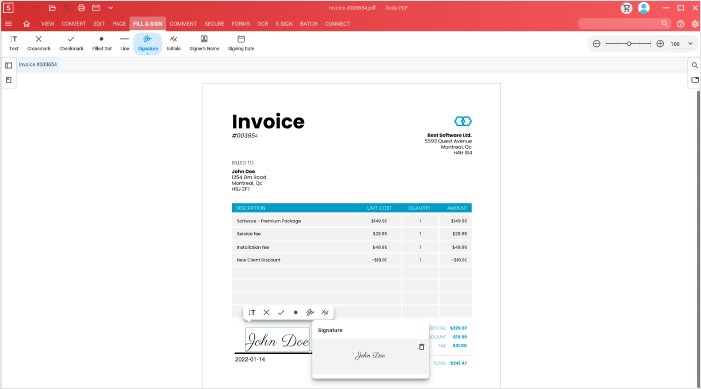The width and height of the screenshot is (701, 389).
Task: Open application settings gear
Action: click(x=695, y=24)
